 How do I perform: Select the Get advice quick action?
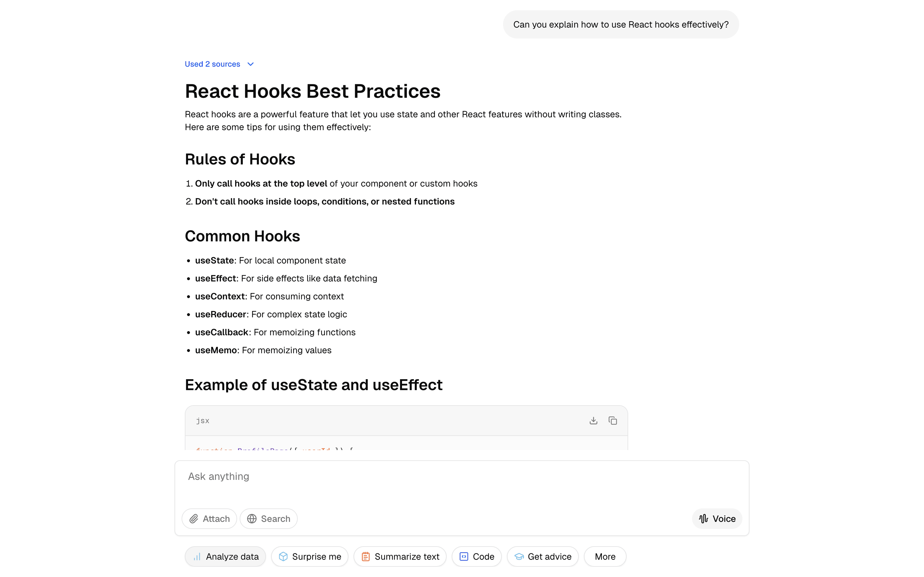click(543, 556)
